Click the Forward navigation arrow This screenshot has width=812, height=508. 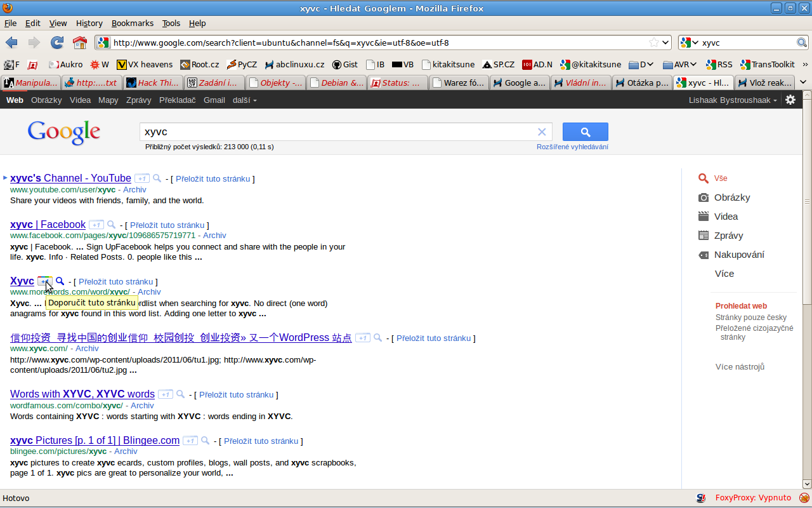34,43
